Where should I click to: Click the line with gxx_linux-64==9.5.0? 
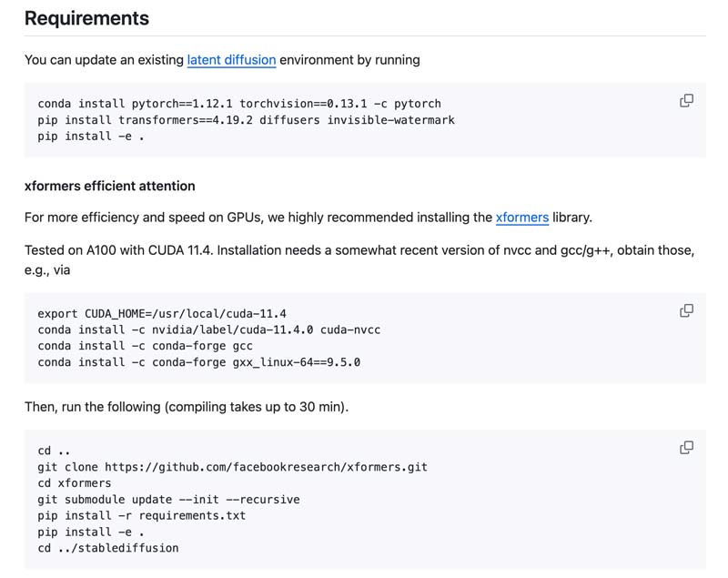coord(198,362)
